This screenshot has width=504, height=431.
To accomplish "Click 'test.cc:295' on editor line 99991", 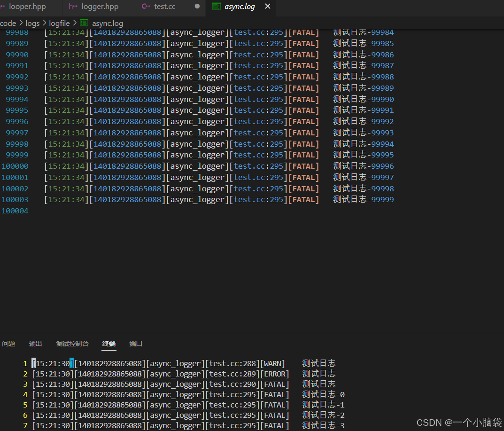I will (258, 66).
